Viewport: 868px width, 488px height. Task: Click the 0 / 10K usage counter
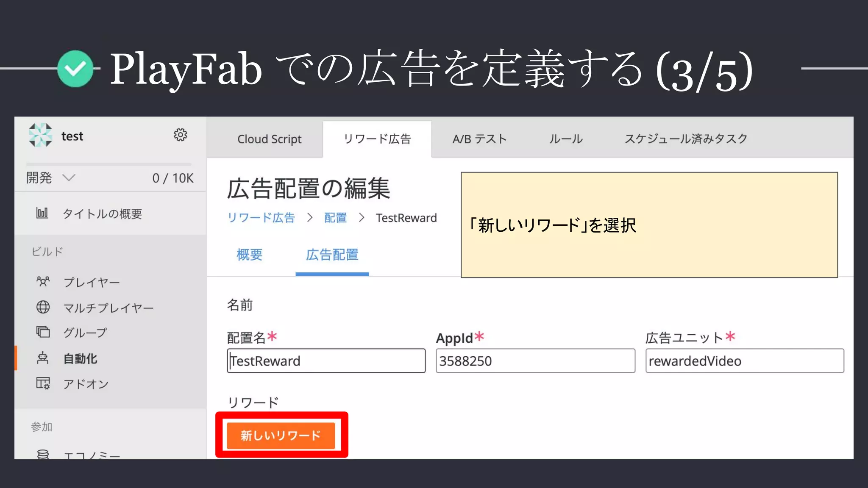(173, 178)
